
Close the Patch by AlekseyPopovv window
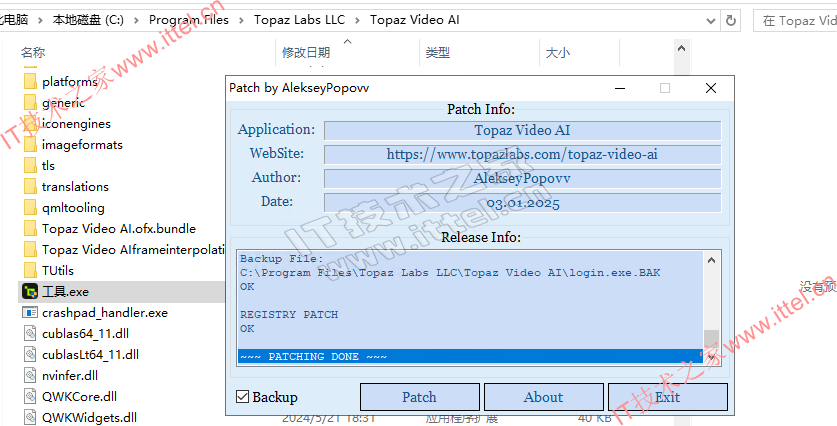(710, 88)
